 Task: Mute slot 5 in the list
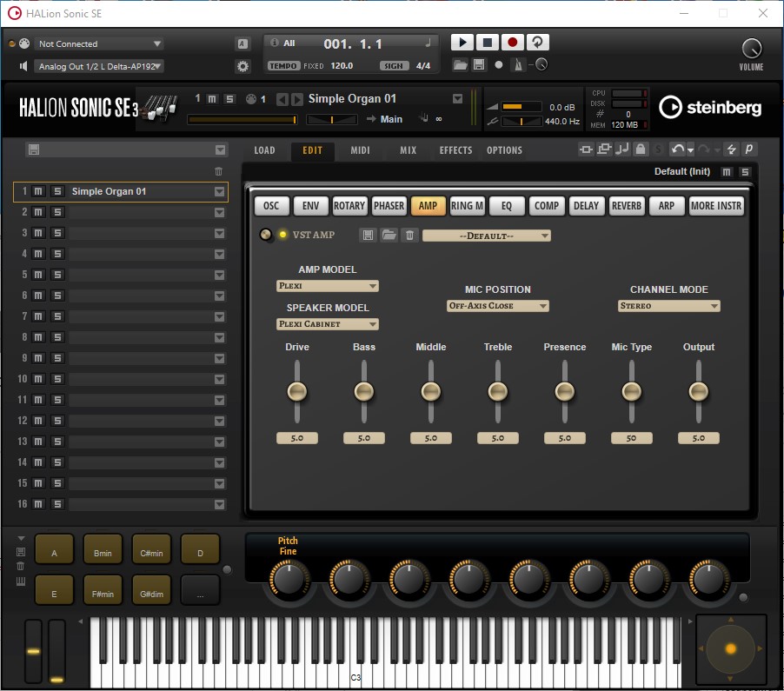[x=38, y=275]
